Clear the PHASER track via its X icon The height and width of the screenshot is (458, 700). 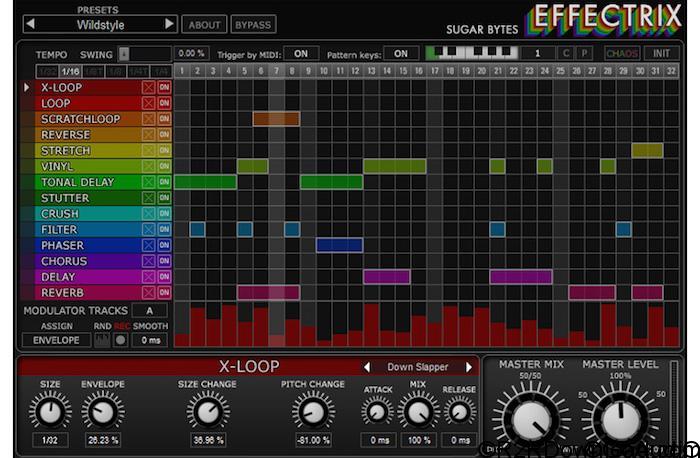[149, 245]
